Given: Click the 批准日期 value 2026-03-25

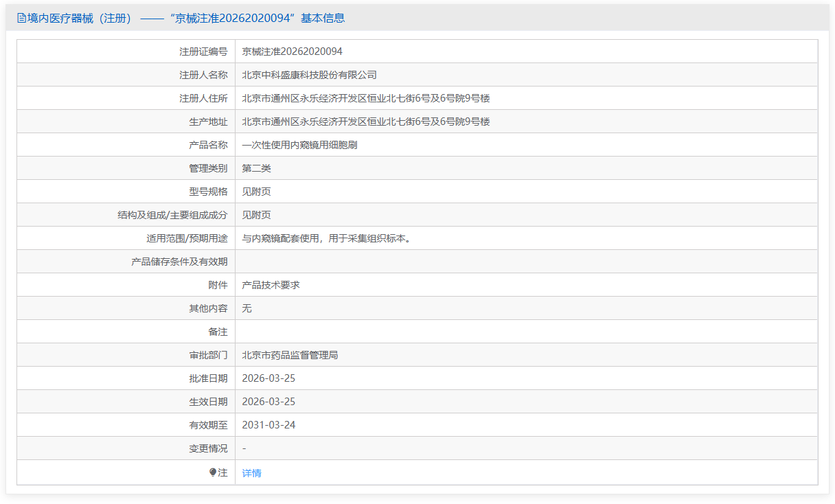Looking at the screenshot, I should click(268, 378).
